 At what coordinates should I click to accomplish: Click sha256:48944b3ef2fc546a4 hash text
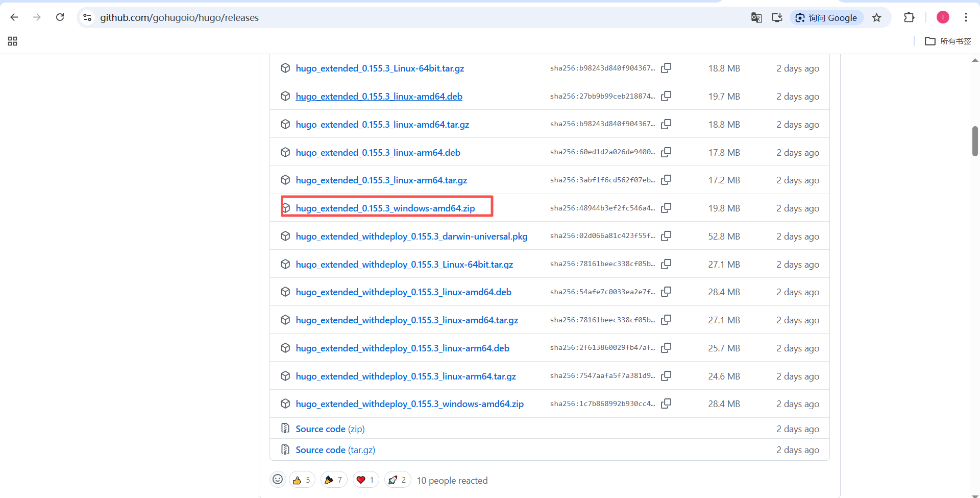click(x=602, y=208)
